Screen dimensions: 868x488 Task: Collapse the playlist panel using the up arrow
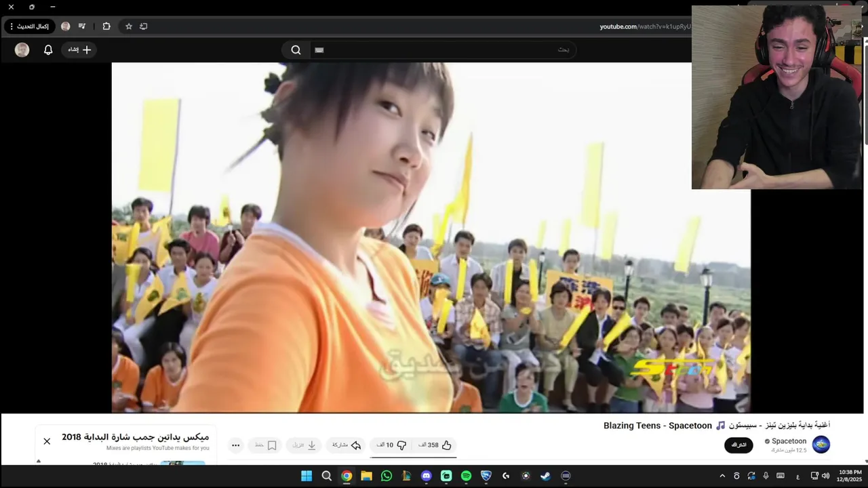point(38,461)
